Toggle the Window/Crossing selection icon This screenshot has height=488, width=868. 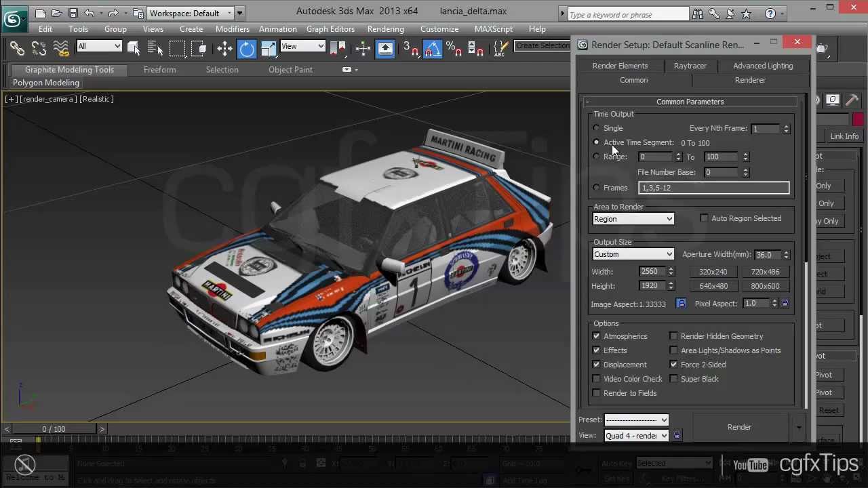coord(199,48)
